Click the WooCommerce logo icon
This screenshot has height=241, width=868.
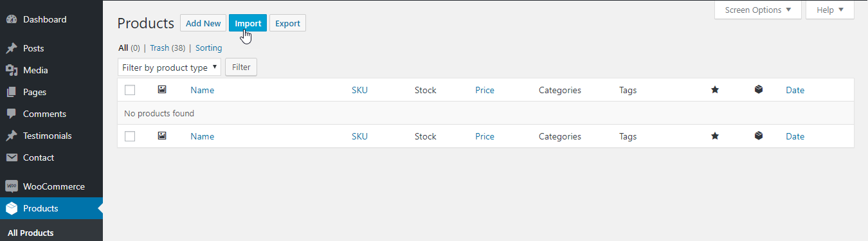pyautogui.click(x=12, y=186)
